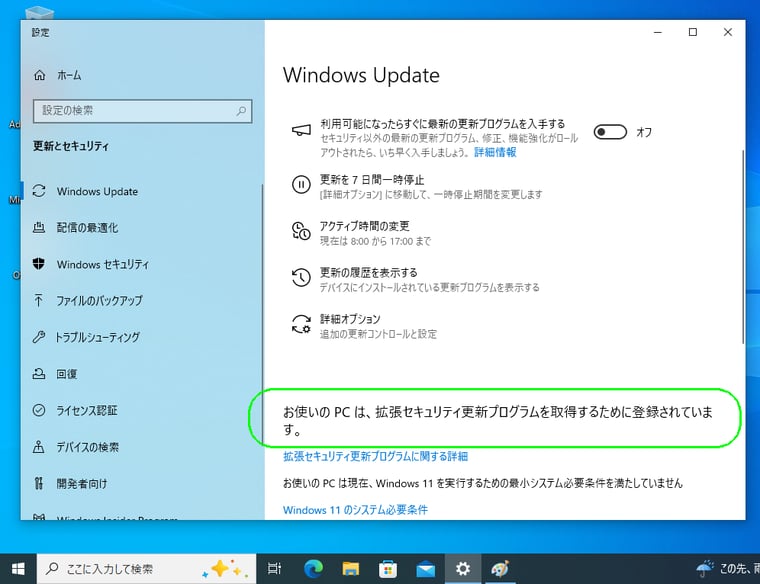Click the weather umbrella icon in the taskbar
Viewport: 760px width, 584px height.
point(705,569)
